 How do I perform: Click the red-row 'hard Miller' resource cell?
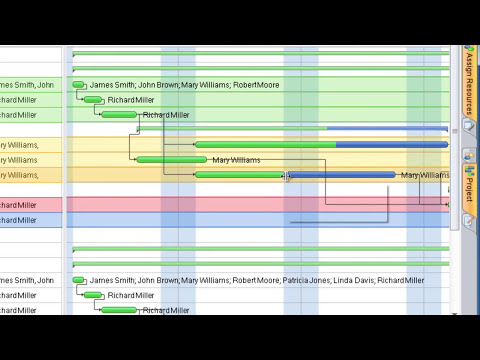coord(31,205)
